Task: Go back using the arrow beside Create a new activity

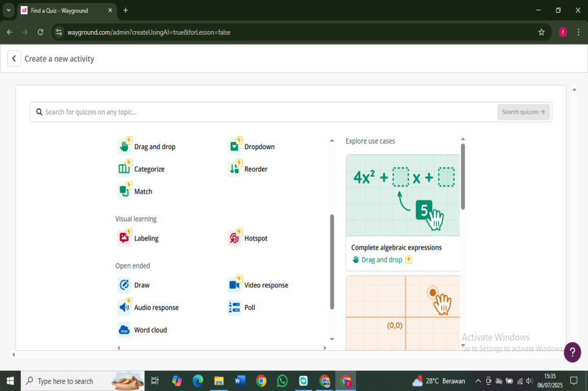Action: click(x=14, y=58)
